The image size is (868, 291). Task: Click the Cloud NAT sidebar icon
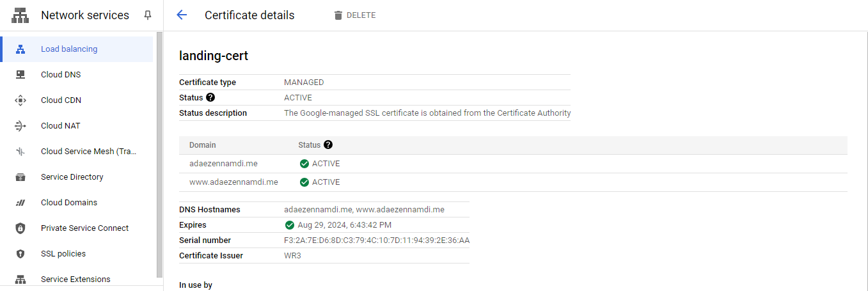[x=20, y=126]
